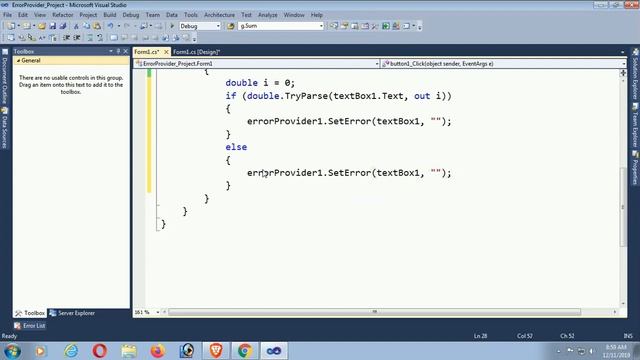Click the Undo arrow icon

click(111, 26)
